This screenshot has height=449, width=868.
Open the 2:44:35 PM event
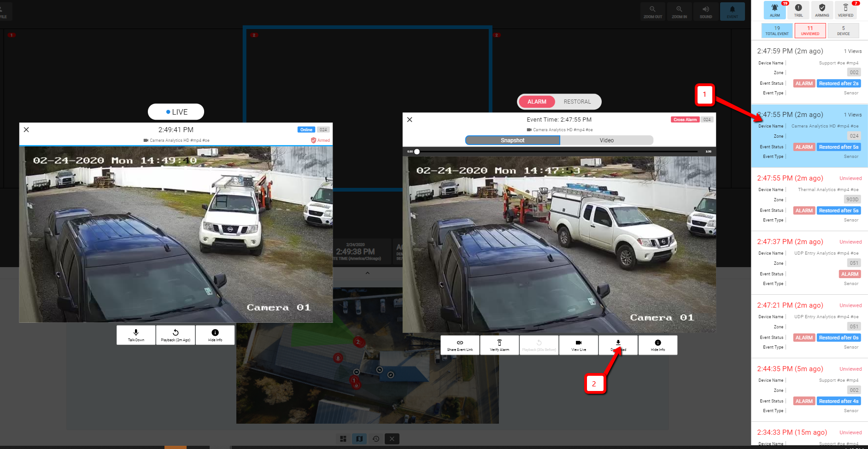809,390
